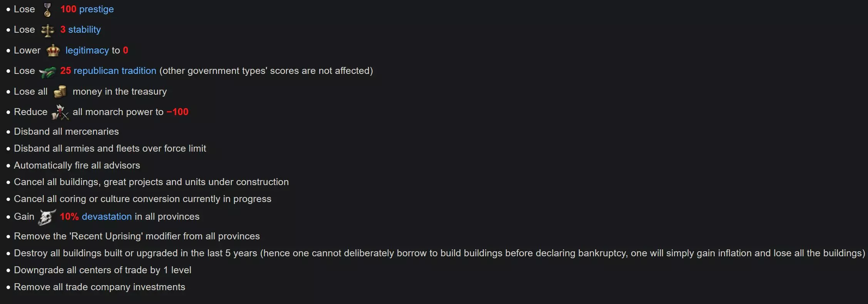Image resolution: width=868 pixels, height=304 pixels.
Task: Click 'Remove all trade company investments' text
Action: tap(99, 287)
